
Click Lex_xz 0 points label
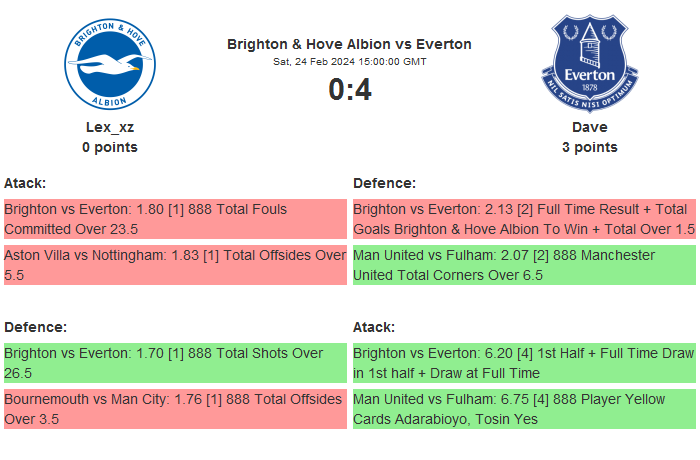pyautogui.click(x=109, y=147)
